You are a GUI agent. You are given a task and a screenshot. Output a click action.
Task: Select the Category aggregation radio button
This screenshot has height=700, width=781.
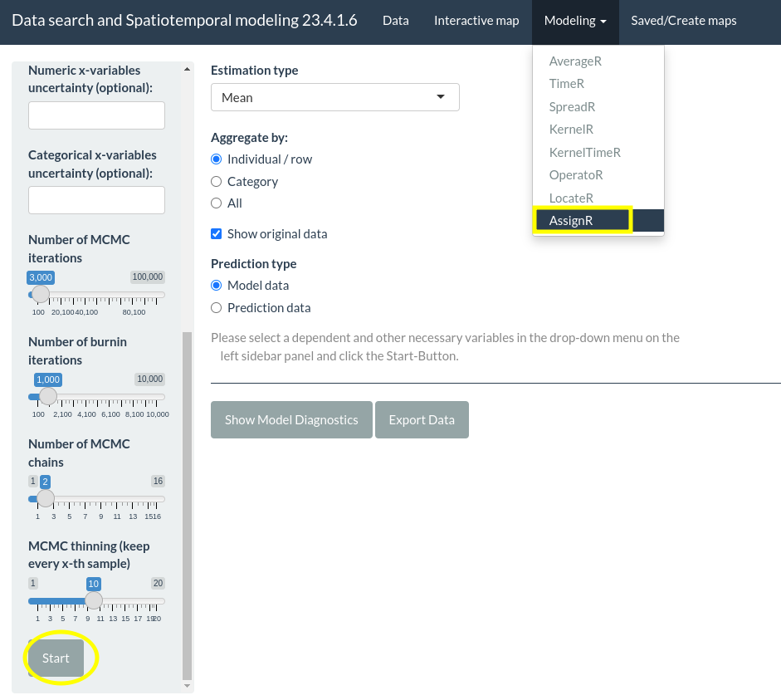tap(216, 181)
